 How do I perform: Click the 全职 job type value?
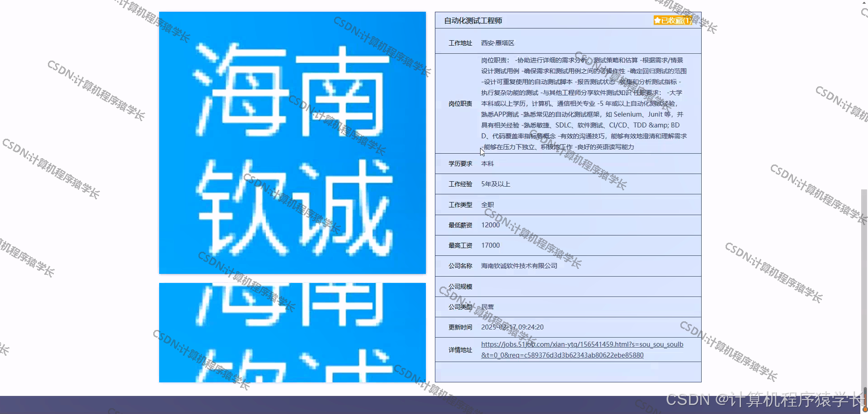(487, 205)
